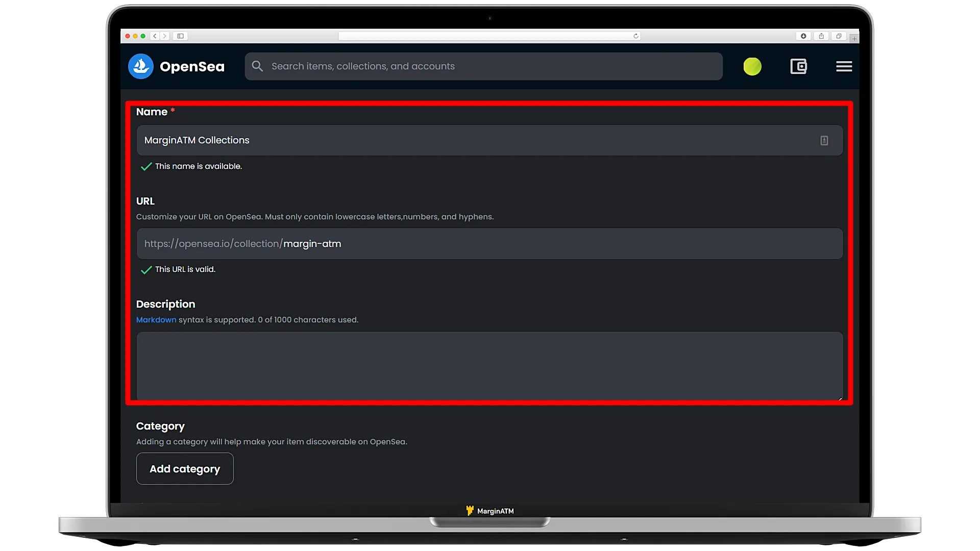
Task: Go forward with the browser forward arrow
Action: (x=164, y=36)
